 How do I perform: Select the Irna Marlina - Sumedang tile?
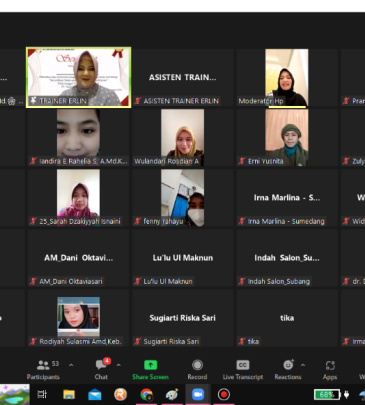pyautogui.click(x=287, y=198)
